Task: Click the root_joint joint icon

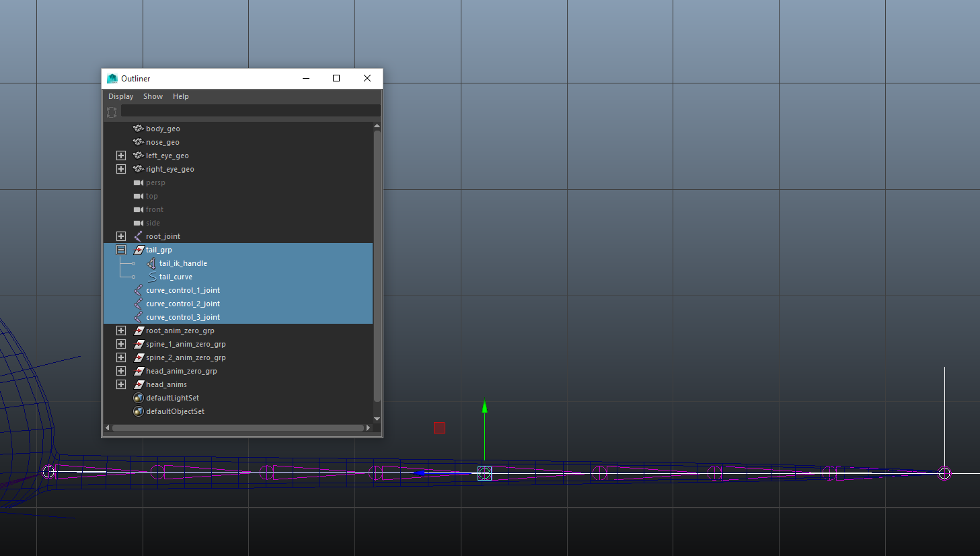Action: 138,236
